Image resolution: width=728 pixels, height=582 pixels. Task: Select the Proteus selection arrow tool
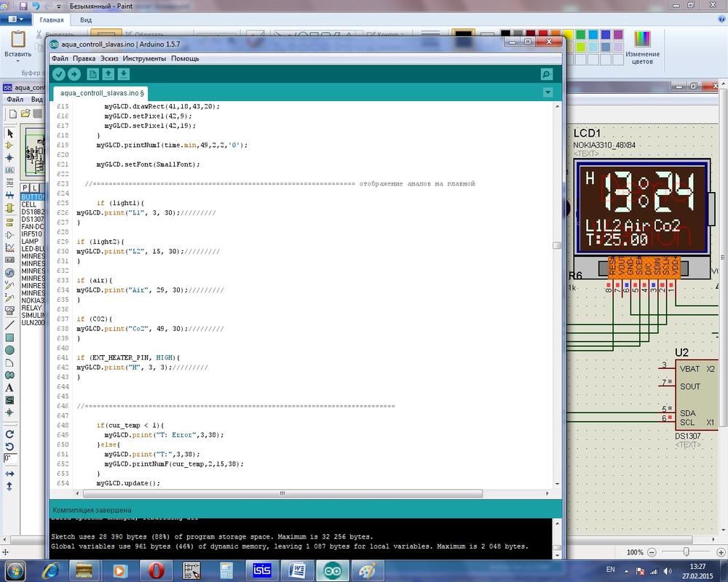click(9, 133)
